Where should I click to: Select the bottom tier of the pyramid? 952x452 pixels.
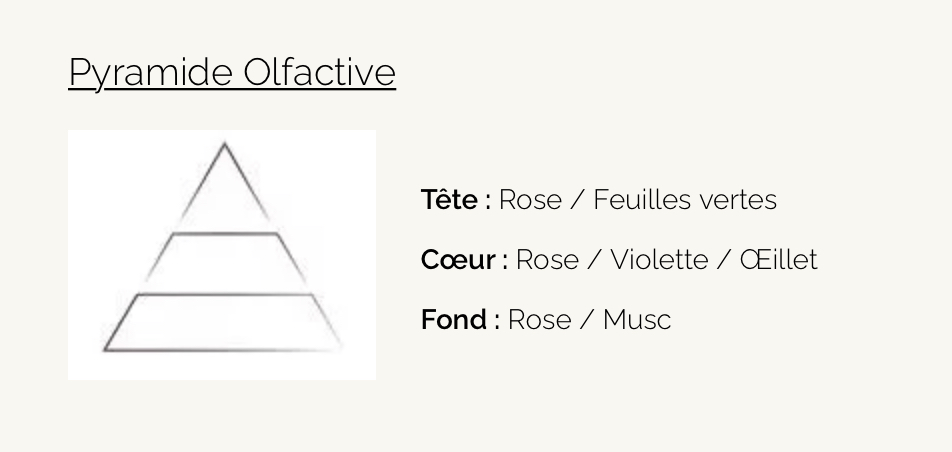click(223, 322)
